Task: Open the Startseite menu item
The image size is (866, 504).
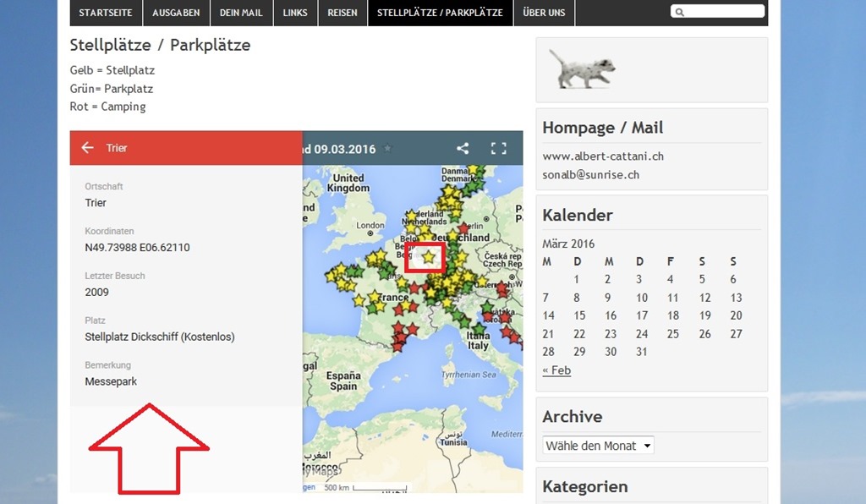Action: (106, 13)
